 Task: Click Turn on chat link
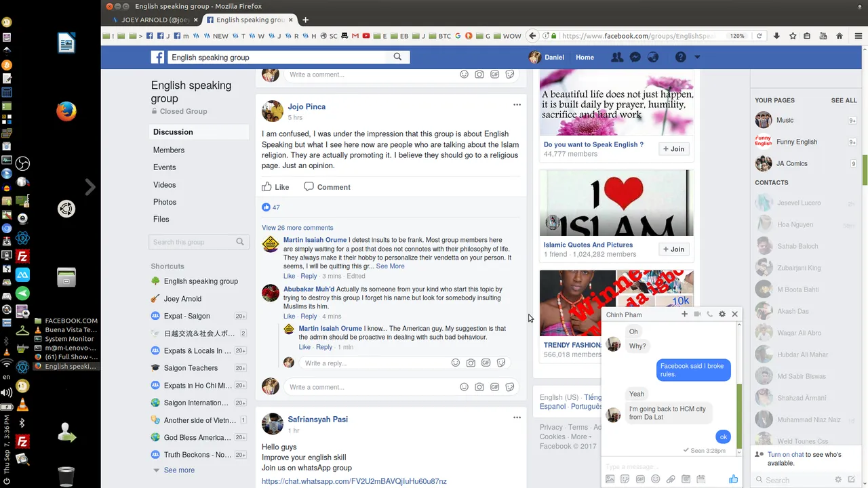coord(786,455)
